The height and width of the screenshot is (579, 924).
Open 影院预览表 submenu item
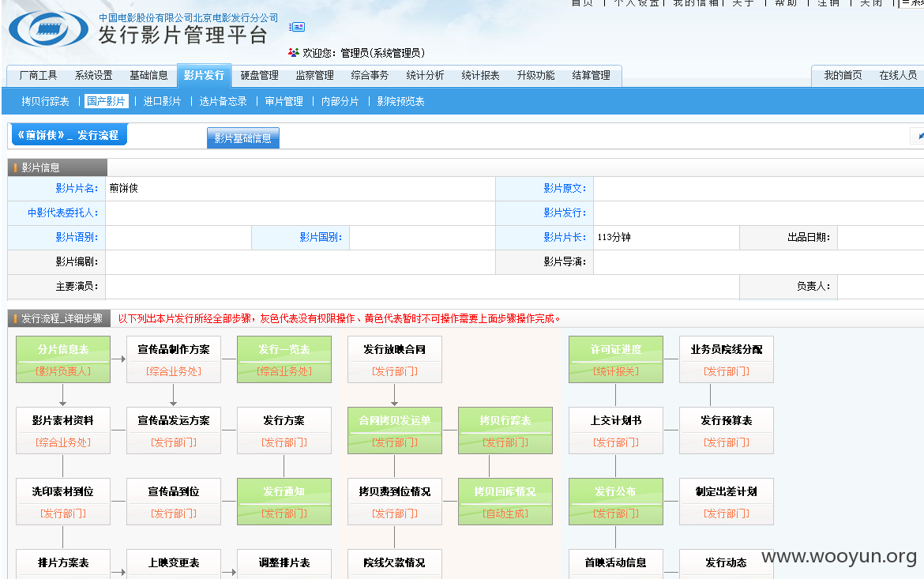tap(400, 101)
